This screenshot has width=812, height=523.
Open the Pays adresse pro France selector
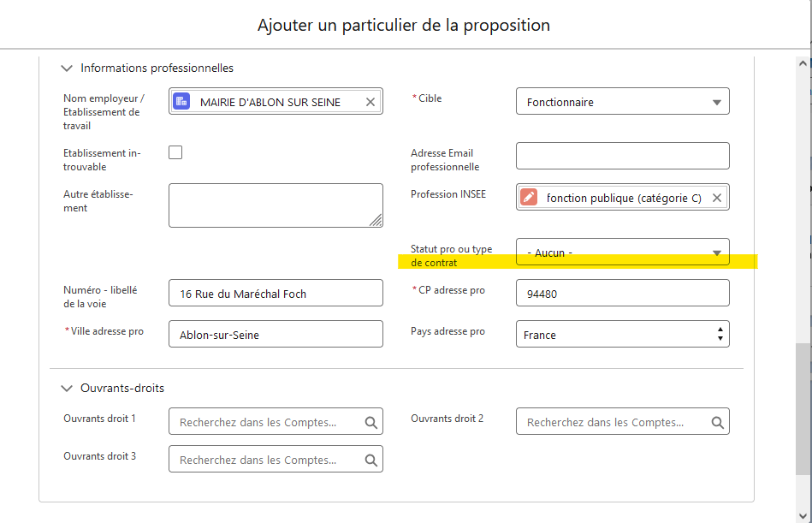(622, 335)
